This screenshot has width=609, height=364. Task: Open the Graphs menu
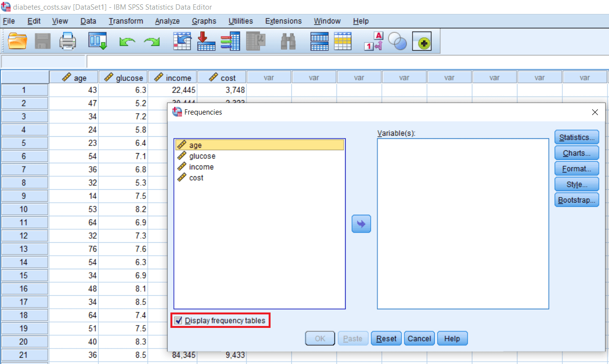pyautogui.click(x=204, y=21)
